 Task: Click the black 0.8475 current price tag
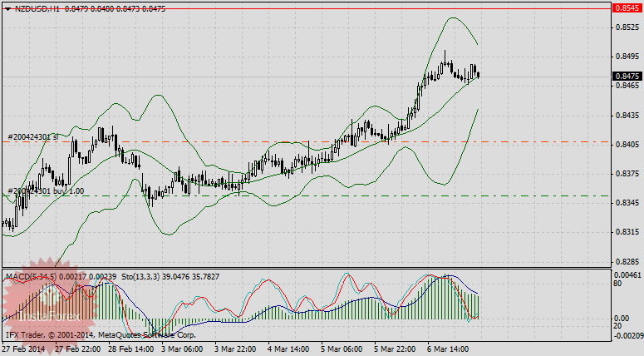click(x=625, y=75)
